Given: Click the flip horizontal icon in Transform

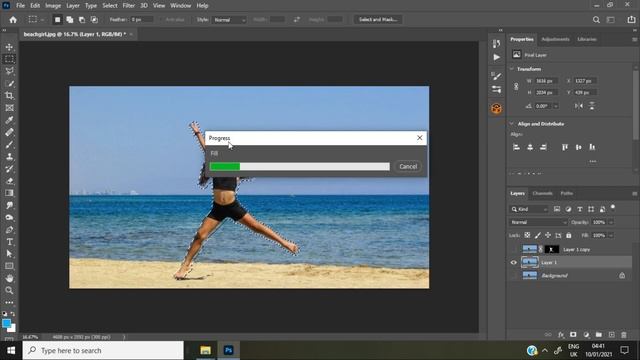Looking at the screenshot, I should [579, 106].
